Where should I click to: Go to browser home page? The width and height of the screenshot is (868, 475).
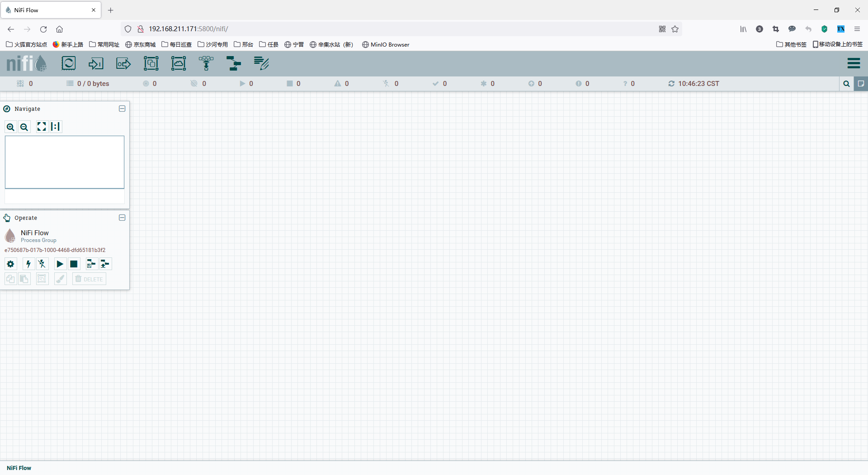click(59, 29)
